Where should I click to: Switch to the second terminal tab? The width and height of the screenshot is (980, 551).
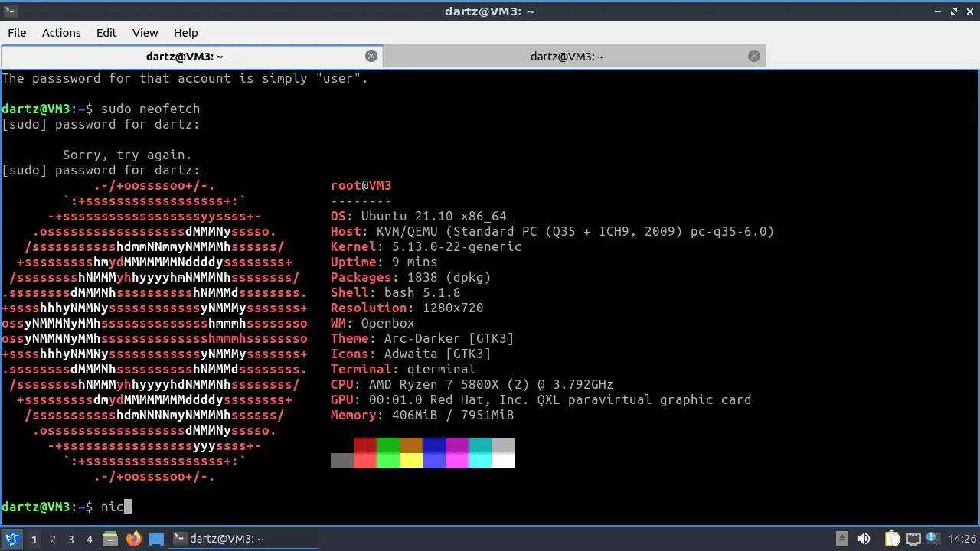coord(574,56)
